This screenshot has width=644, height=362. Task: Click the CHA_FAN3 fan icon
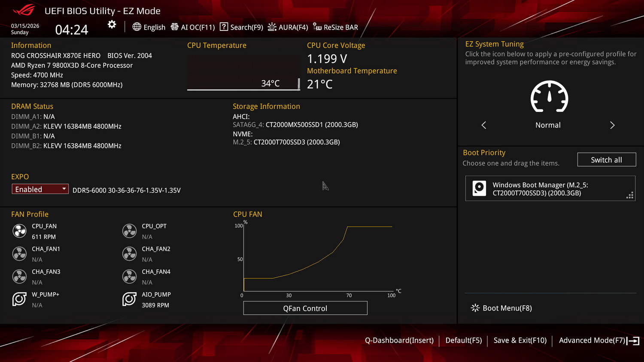(x=19, y=277)
